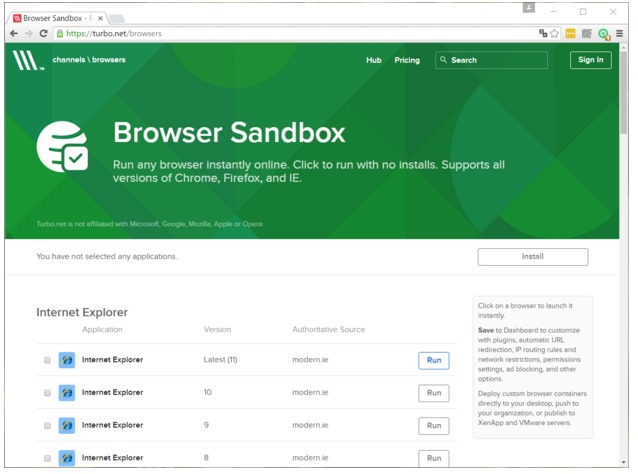Click the Turbo logo in header
Viewport: 638px width, 474px height.
[28, 60]
